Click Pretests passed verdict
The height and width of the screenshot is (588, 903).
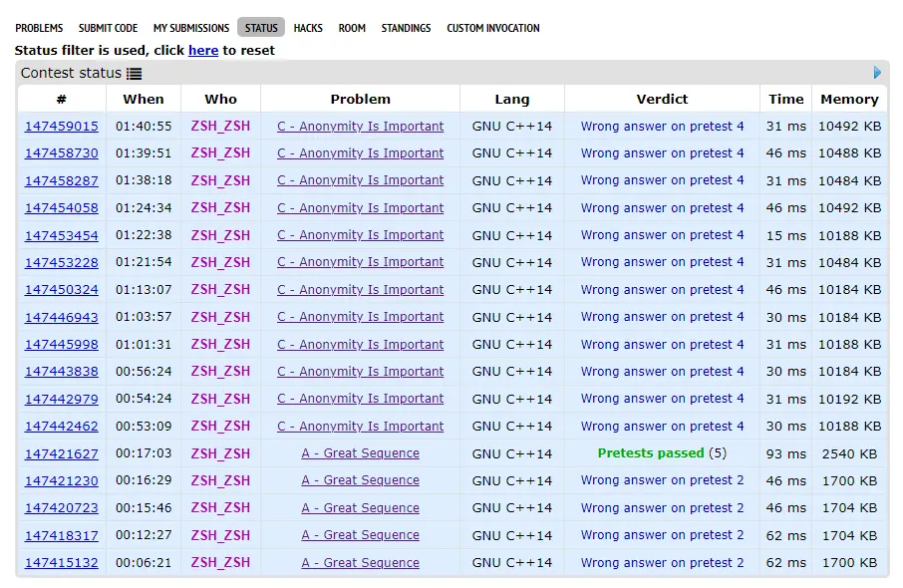point(651,453)
